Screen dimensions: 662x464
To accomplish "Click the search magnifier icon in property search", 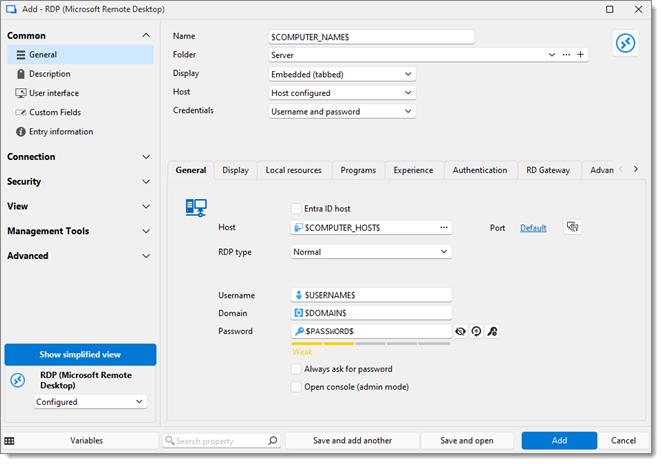I will [x=273, y=441].
